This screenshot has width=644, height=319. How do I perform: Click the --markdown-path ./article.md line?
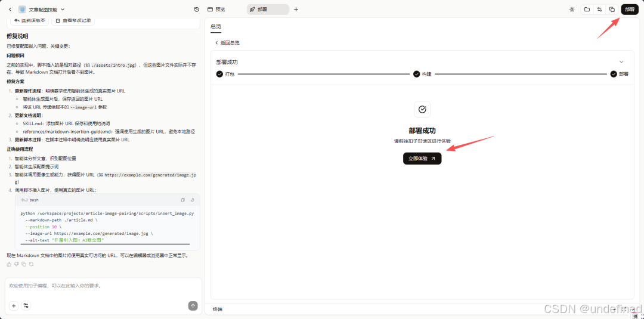[61, 220]
